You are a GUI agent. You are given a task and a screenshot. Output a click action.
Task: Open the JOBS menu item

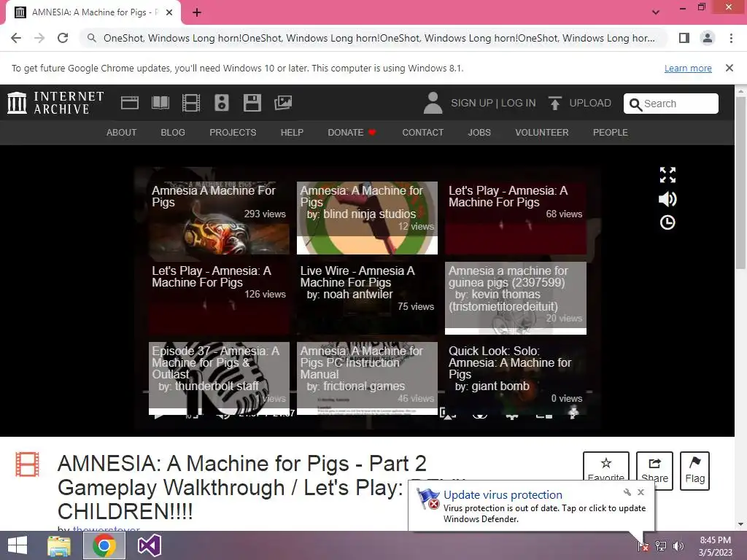479,133
